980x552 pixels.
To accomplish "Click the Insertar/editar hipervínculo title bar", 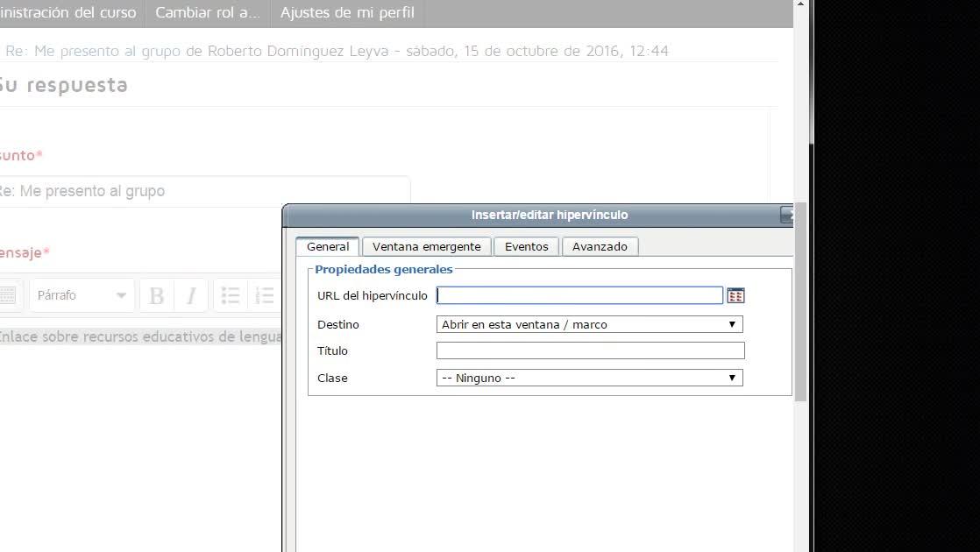I will [538, 215].
